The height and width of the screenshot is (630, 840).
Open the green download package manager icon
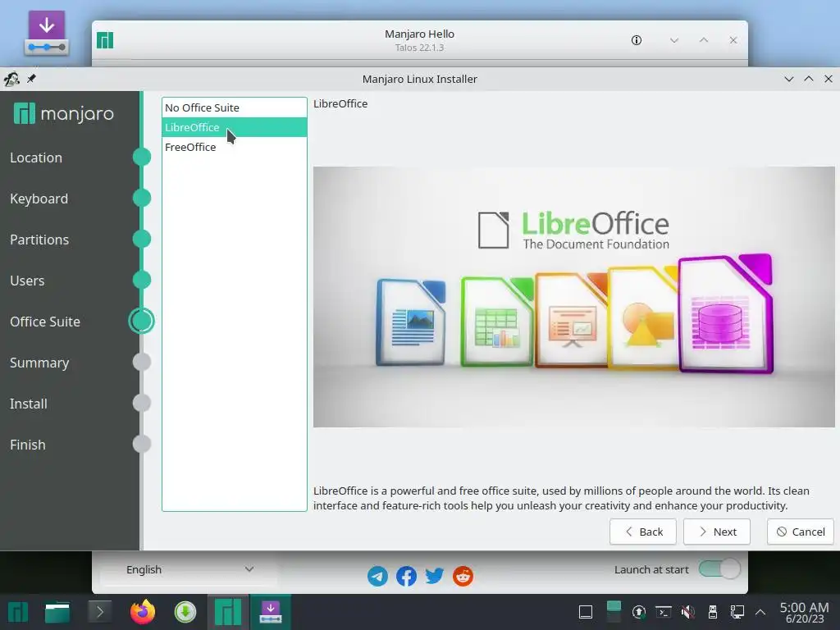[x=185, y=612]
